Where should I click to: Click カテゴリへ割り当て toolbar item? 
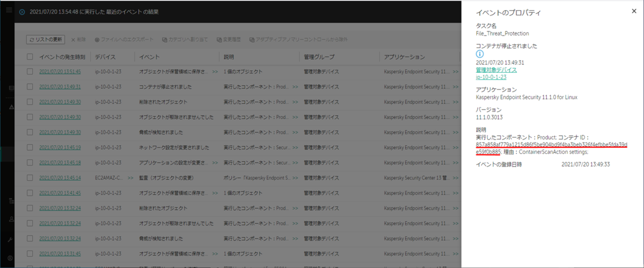point(186,40)
